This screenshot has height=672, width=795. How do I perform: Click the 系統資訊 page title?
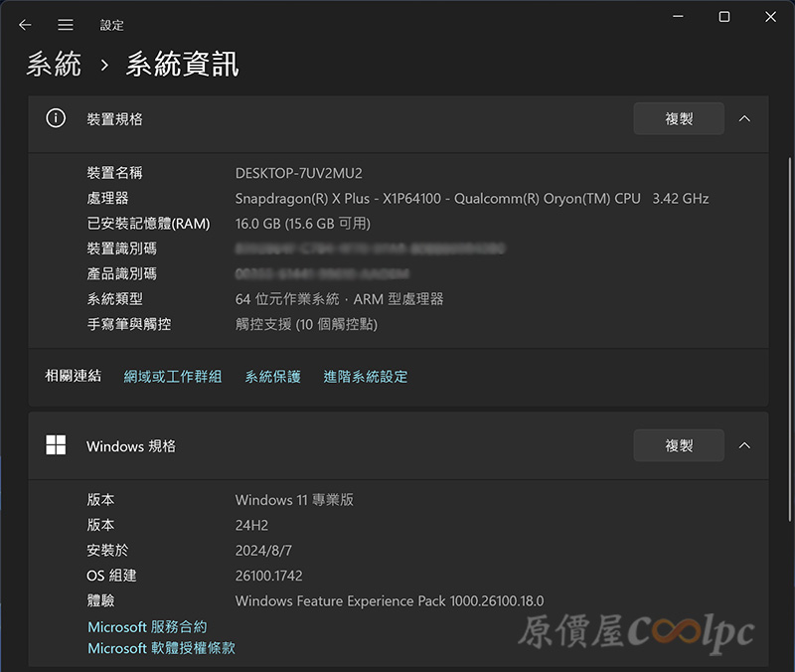point(183,65)
